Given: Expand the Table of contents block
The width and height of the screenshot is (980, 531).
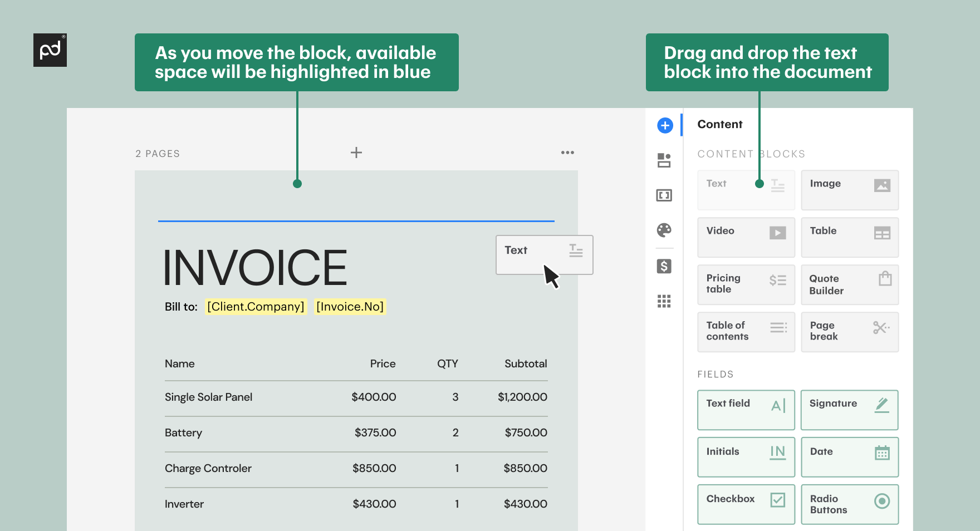Looking at the screenshot, I should [746, 332].
